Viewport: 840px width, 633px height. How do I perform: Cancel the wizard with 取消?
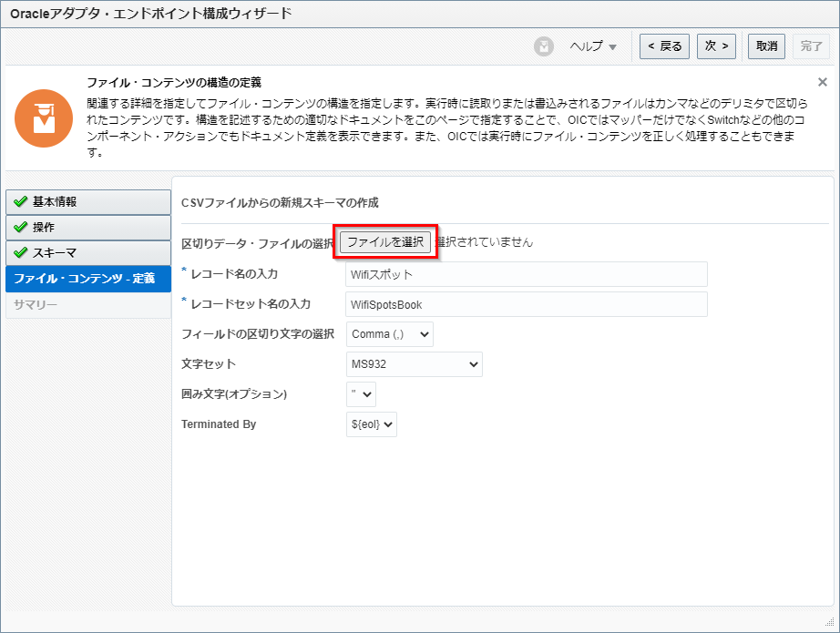(x=766, y=46)
